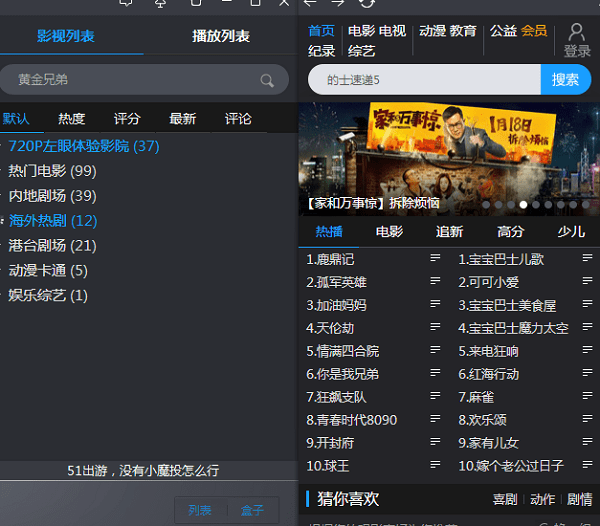Image resolution: width=600 pixels, height=526 pixels.
Task: Open the 家和万事惊 banner image
Action: pyautogui.click(x=449, y=159)
